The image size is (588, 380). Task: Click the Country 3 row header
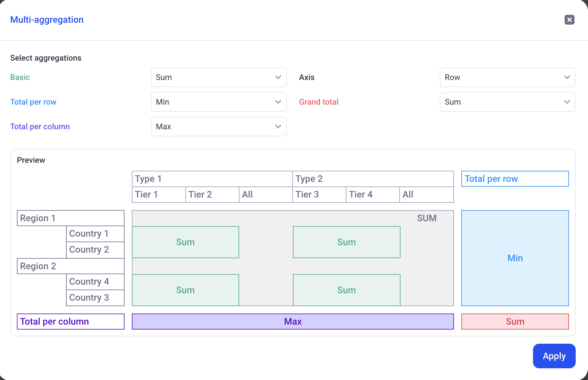(x=95, y=298)
